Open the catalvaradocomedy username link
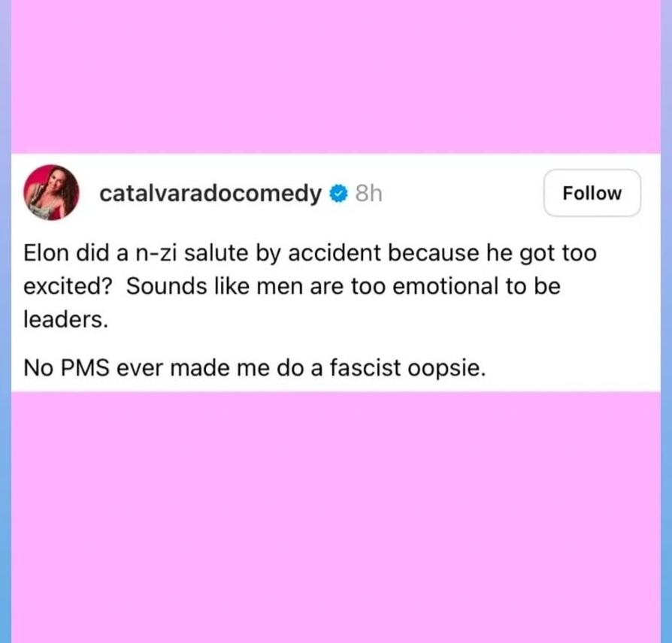The image size is (672, 643). point(210,194)
